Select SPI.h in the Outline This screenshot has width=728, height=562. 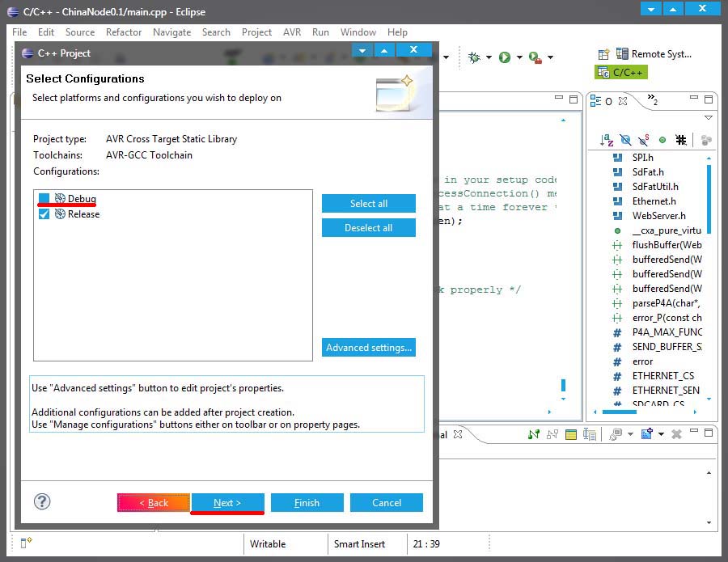(x=642, y=158)
